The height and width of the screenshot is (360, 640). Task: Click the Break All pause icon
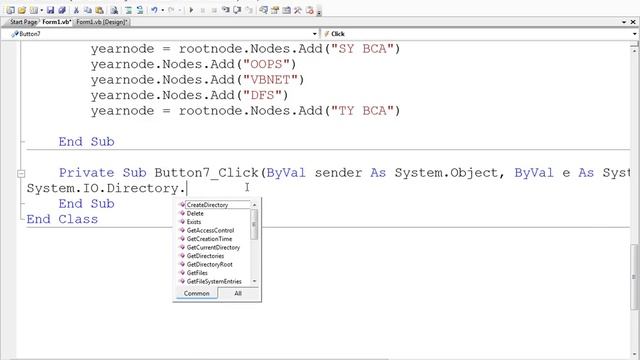click(x=202, y=10)
